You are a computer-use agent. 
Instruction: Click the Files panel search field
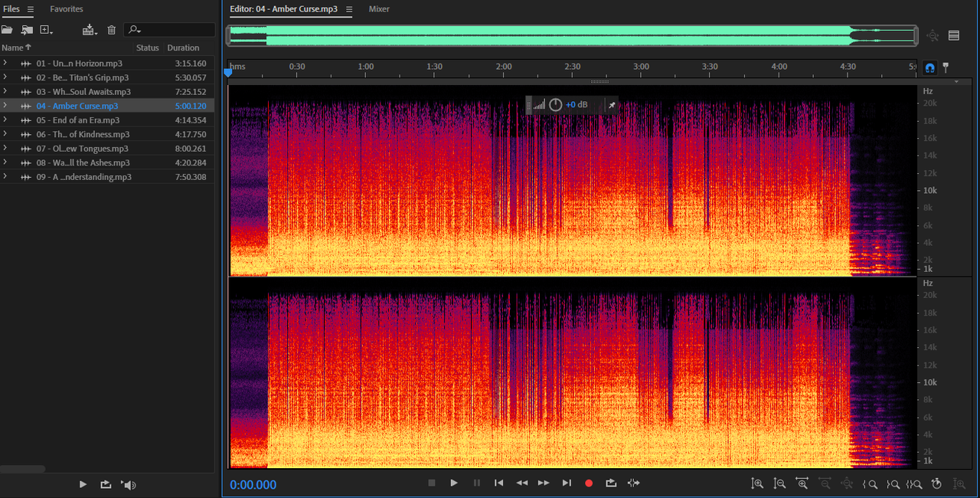(169, 30)
